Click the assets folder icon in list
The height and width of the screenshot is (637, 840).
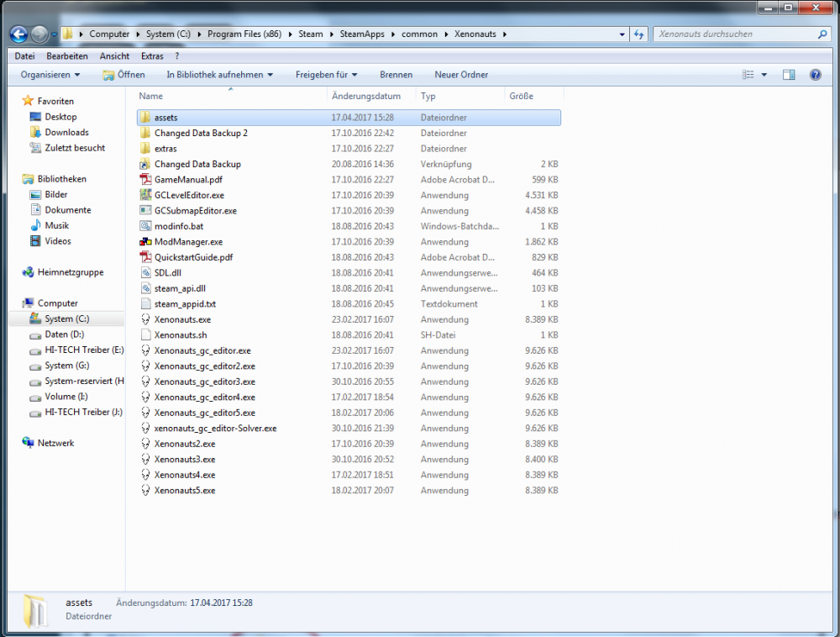[145, 118]
